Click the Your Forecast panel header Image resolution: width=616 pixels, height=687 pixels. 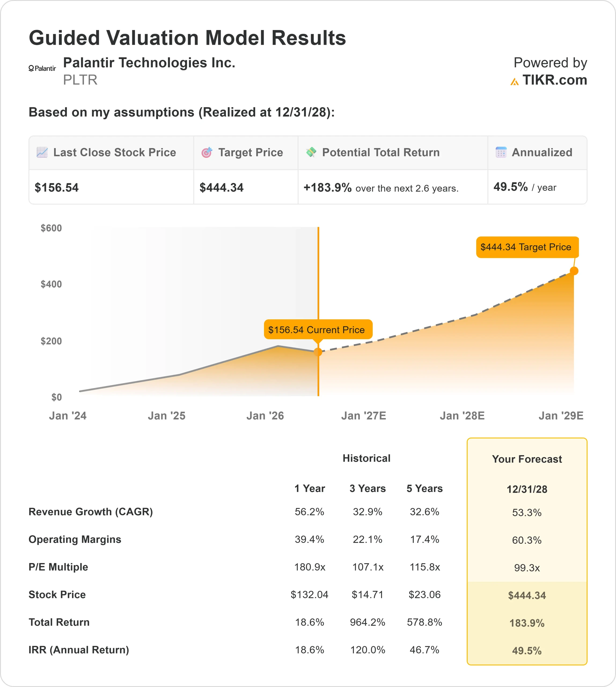pyautogui.click(x=527, y=459)
